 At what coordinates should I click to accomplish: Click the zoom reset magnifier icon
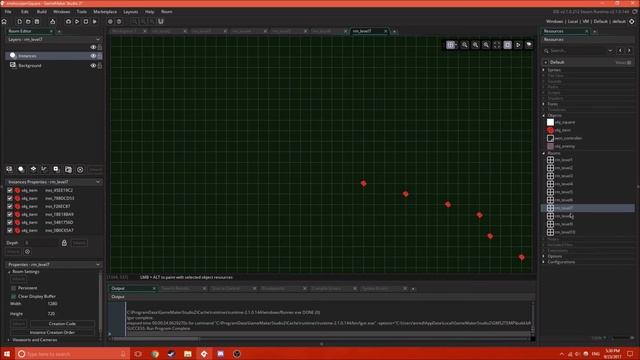[464, 45]
